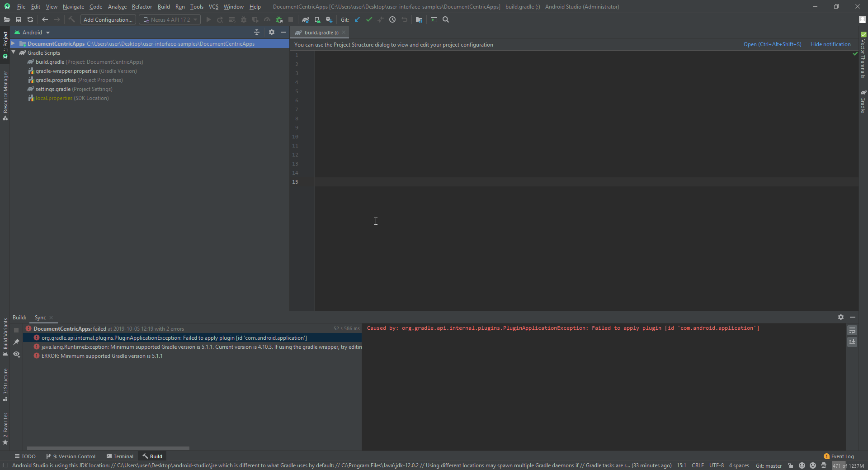Image resolution: width=868 pixels, height=470 pixels.
Task: Open the SDK Manager icon
Action: coord(329,19)
